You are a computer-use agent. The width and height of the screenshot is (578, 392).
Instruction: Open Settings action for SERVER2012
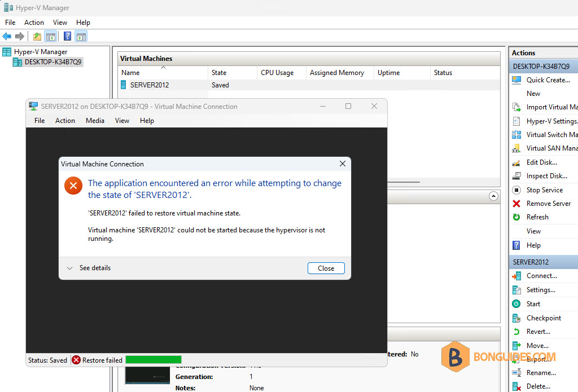click(x=541, y=290)
